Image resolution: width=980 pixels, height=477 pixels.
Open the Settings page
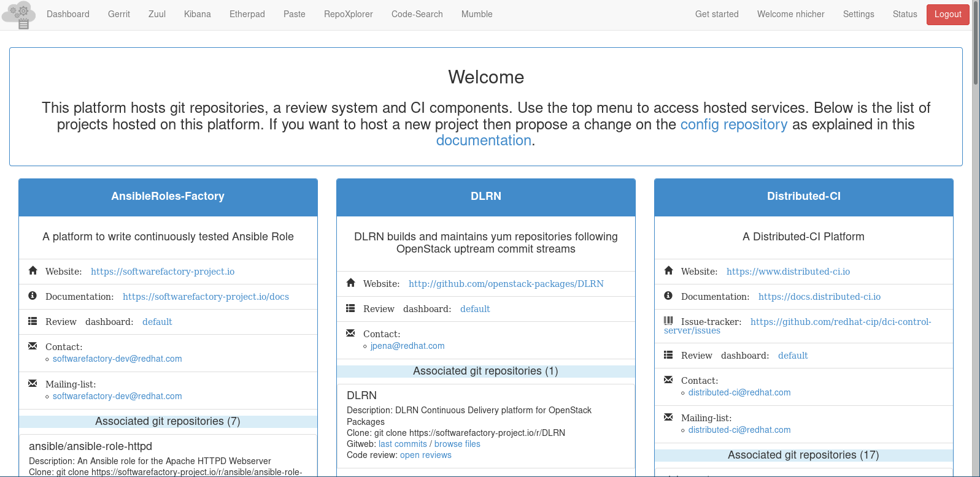pyautogui.click(x=858, y=14)
